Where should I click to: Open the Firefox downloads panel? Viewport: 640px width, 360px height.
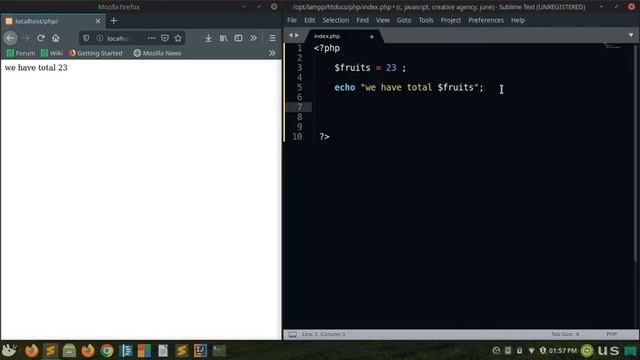[x=208, y=38]
